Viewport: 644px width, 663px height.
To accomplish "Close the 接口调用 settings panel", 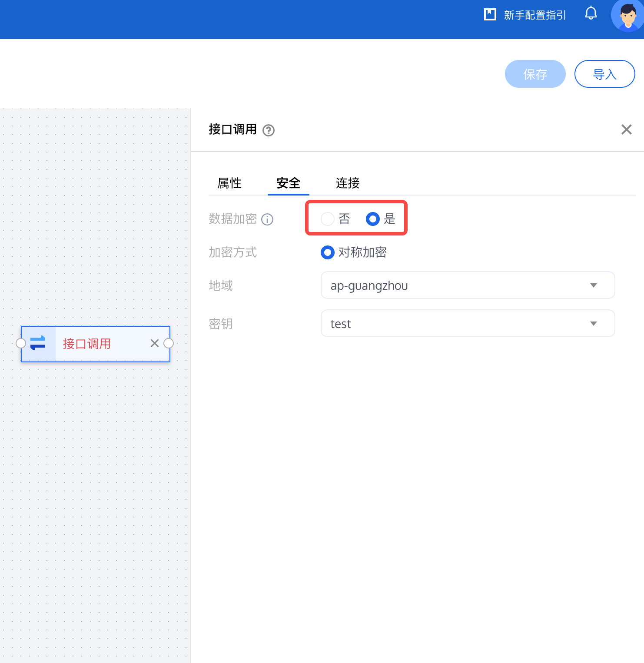I will click(x=626, y=129).
